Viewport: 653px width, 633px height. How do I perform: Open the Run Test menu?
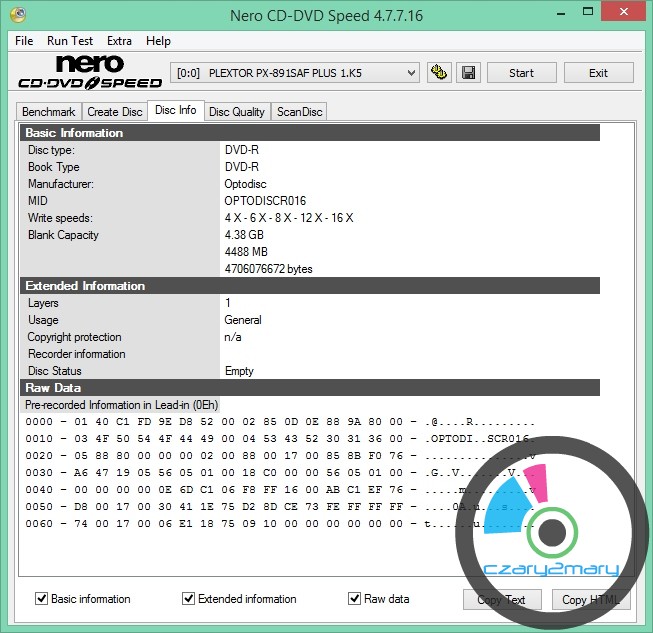pyautogui.click(x=70, y=41)
